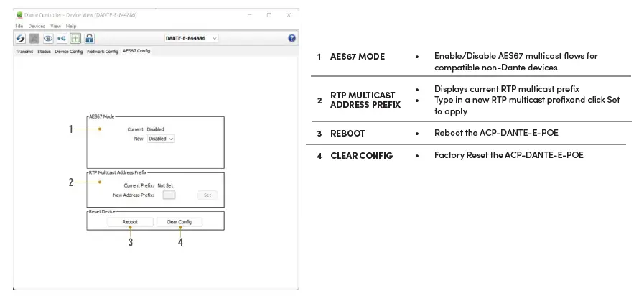Click the RTP Multicast Address Prefix group label
644x296 pixels.
click(x=118, y=172)
